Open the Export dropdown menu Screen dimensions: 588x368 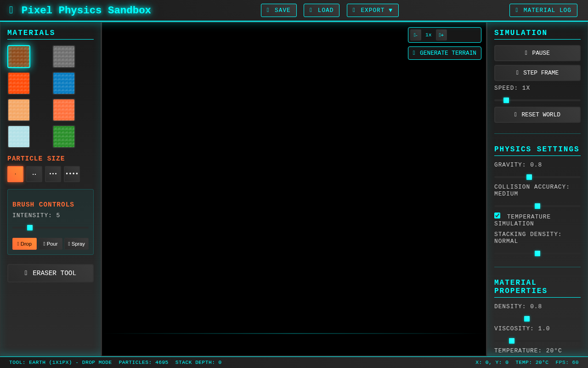point(373,10)
